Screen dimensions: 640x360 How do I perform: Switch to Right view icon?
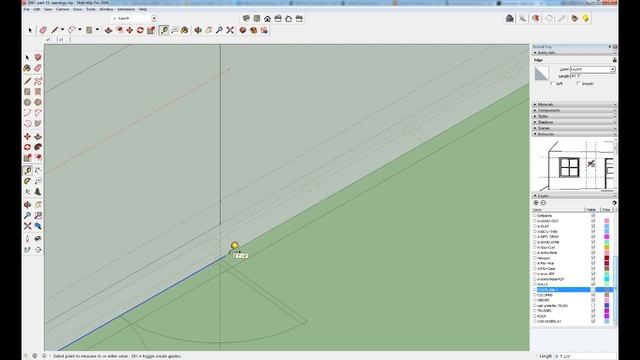278,18
